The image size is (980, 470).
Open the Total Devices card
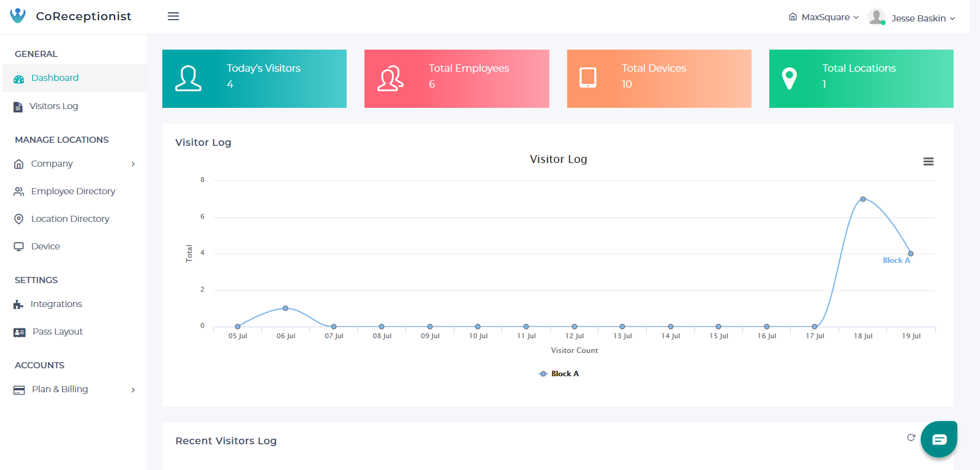pos(659,78)
